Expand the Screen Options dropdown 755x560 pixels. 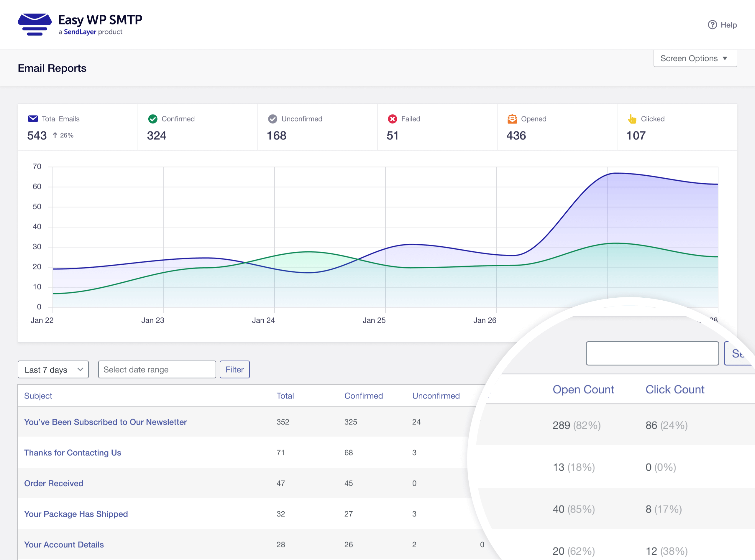point(695,58)
